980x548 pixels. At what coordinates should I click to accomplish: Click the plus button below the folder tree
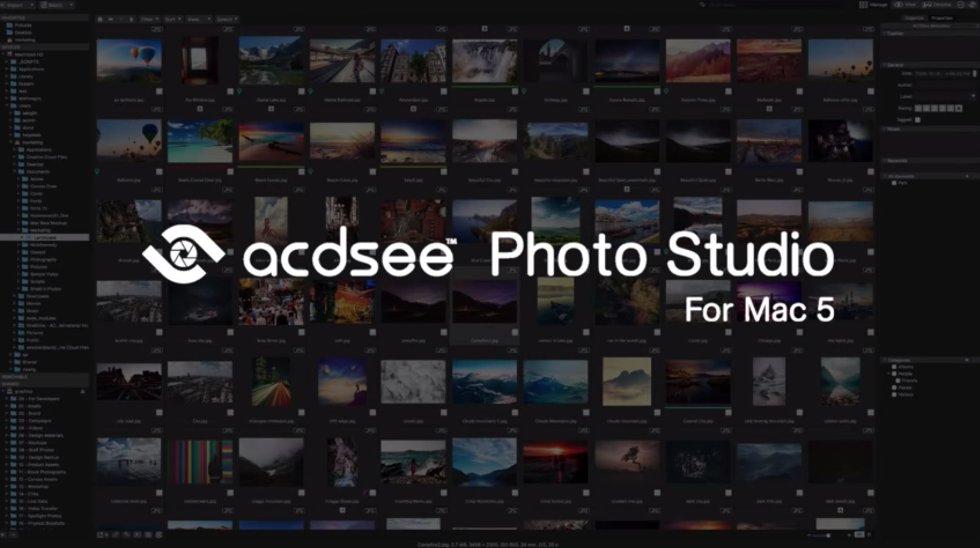tap(3, 535)
